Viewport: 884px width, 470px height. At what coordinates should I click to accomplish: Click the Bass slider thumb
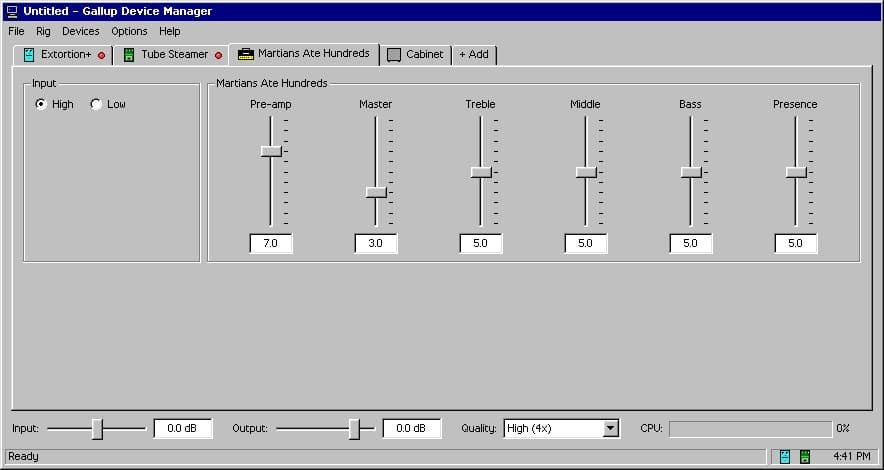(691, 172)
